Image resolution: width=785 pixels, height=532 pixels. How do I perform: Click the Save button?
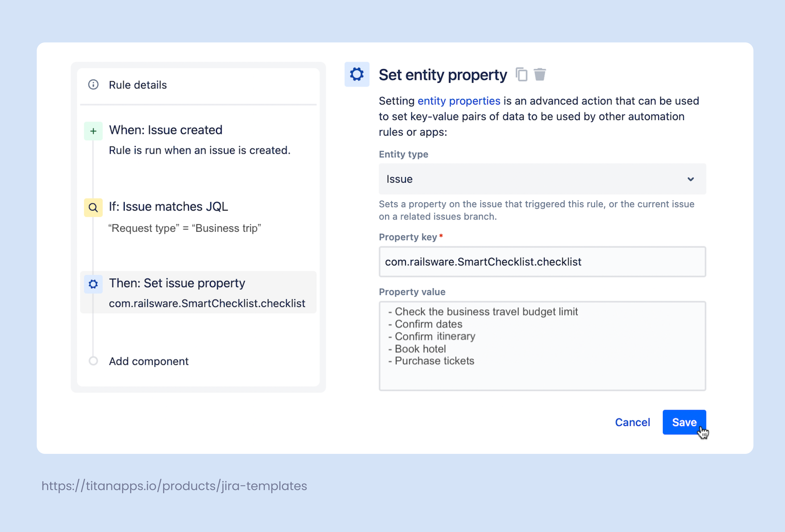pos(684,422)
